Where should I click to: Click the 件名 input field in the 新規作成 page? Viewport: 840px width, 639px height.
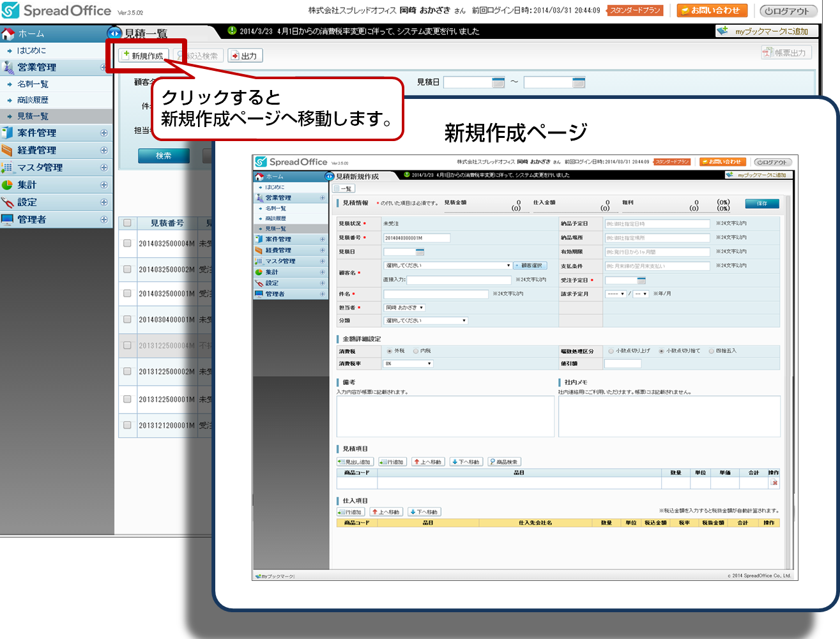[436, 294]
